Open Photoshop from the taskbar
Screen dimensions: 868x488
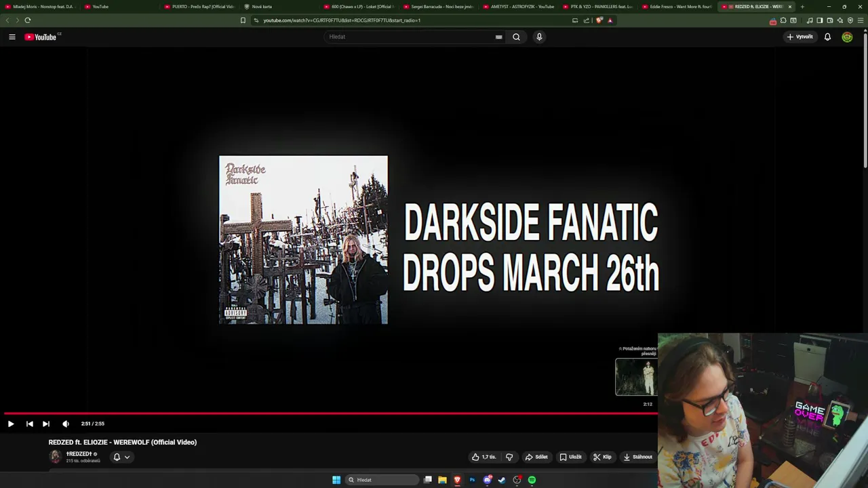(472, 480)
